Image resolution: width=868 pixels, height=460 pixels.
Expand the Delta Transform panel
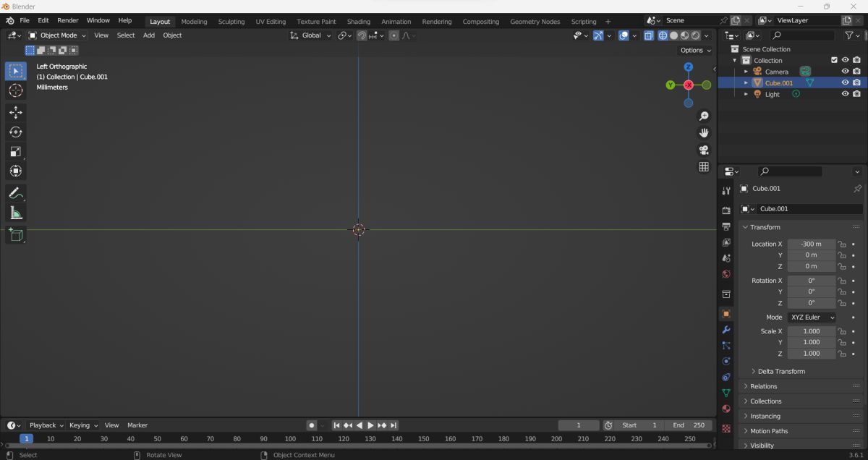[x=780, y=371]
